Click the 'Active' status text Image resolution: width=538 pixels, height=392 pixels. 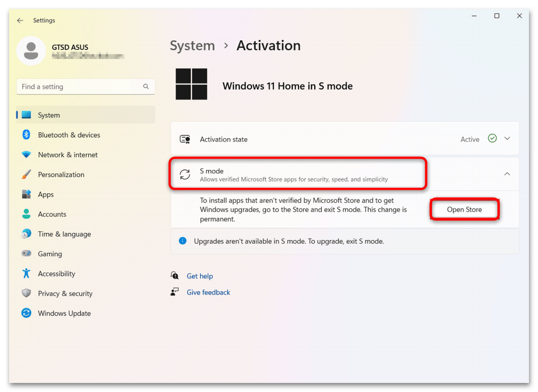pyautogui.click(x=469, y=139)
